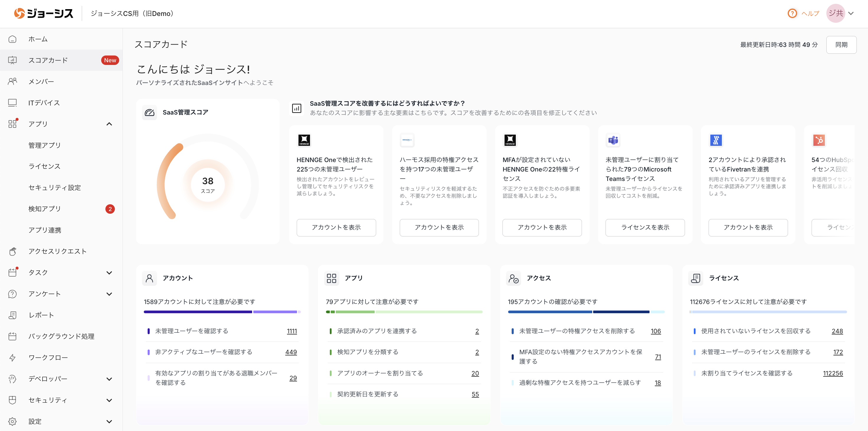Screen dimensions: 868x431
Task: Click the ホーム sidebar icon
Action: coord(12,39)
